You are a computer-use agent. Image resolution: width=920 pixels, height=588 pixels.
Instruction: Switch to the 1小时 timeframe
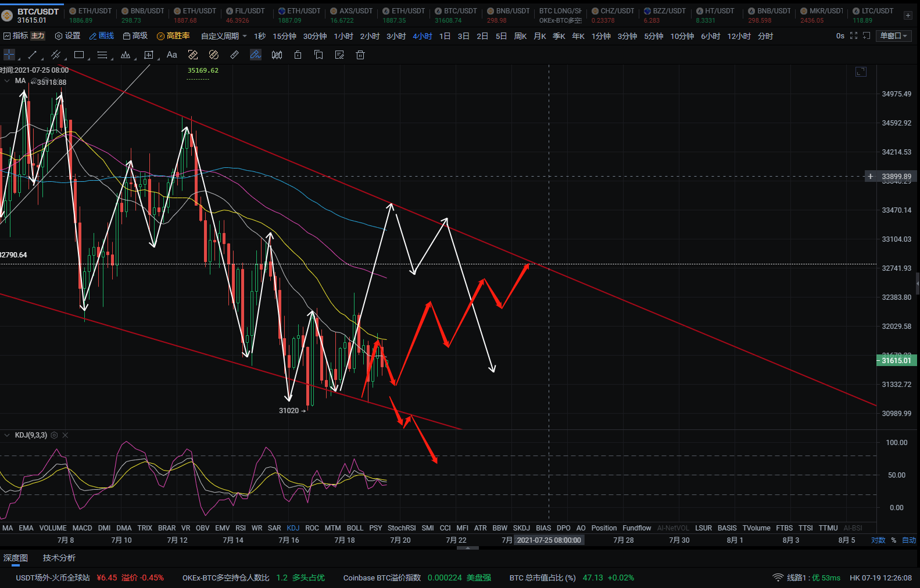point(343,36)
